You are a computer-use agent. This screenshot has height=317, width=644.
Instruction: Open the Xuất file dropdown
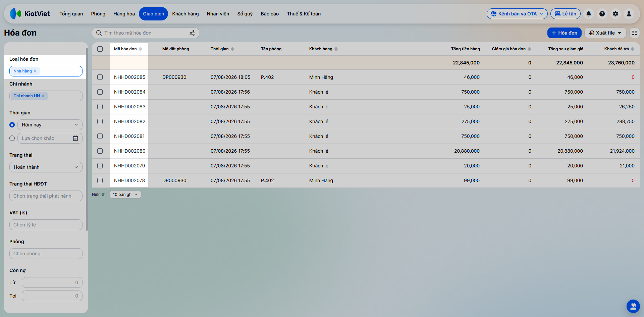point(605,33)
